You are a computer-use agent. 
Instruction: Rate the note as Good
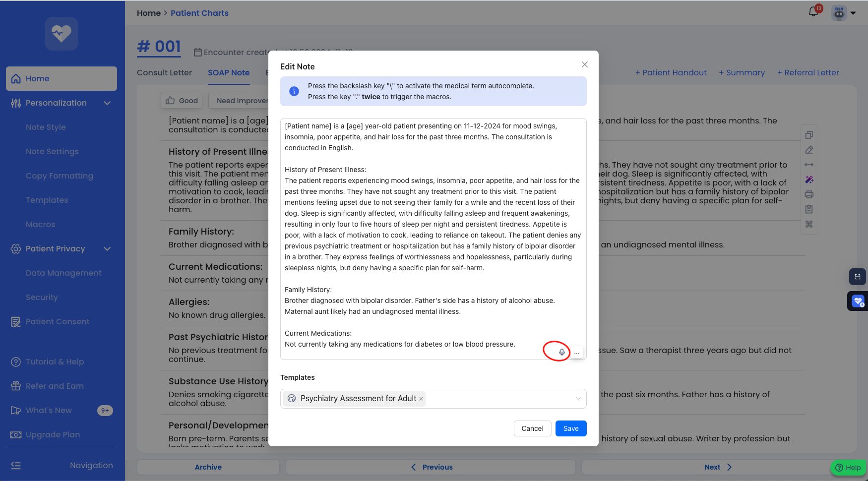point(182,101)
